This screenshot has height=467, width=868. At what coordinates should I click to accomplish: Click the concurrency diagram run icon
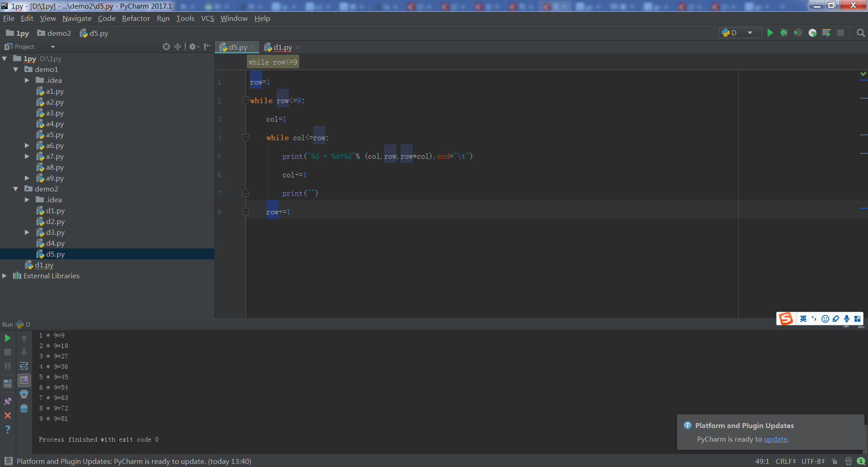pos(826,33)
